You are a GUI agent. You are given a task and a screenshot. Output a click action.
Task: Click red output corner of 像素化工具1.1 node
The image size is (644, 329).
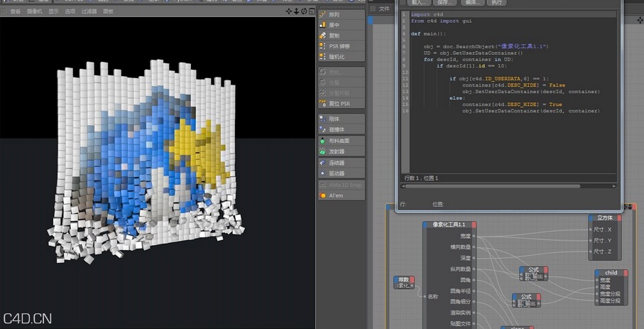click(474, 225)
